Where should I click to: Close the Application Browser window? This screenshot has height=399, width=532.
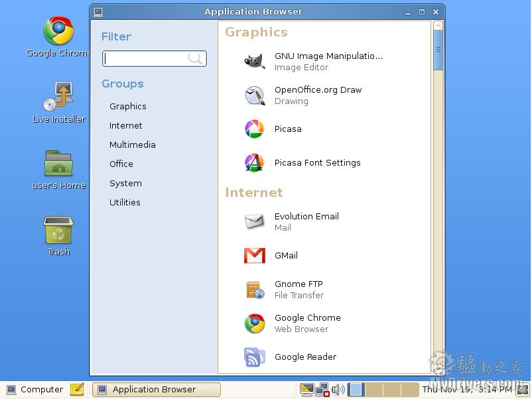point(436,12)
